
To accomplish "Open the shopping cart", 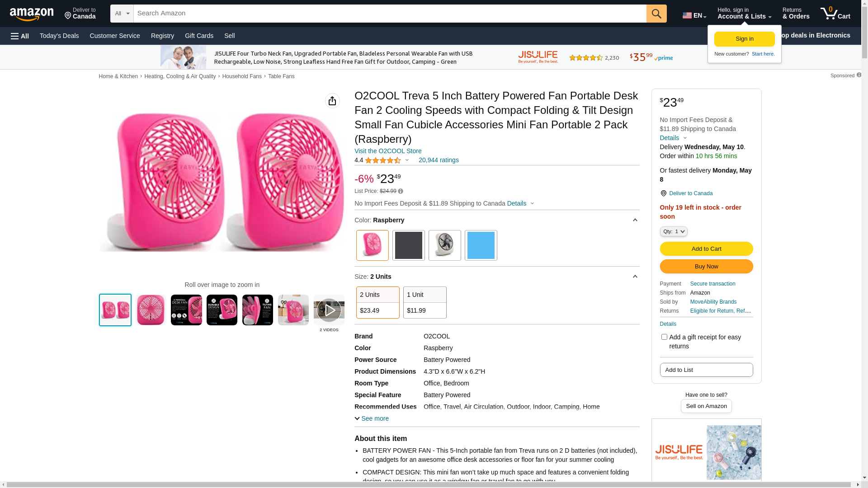I will point(835,14).
